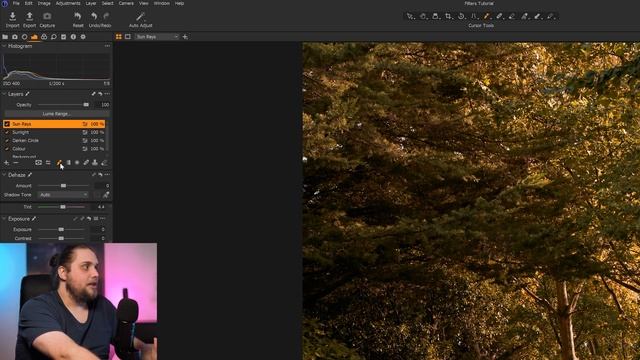Open the File menu

point(16,3)
